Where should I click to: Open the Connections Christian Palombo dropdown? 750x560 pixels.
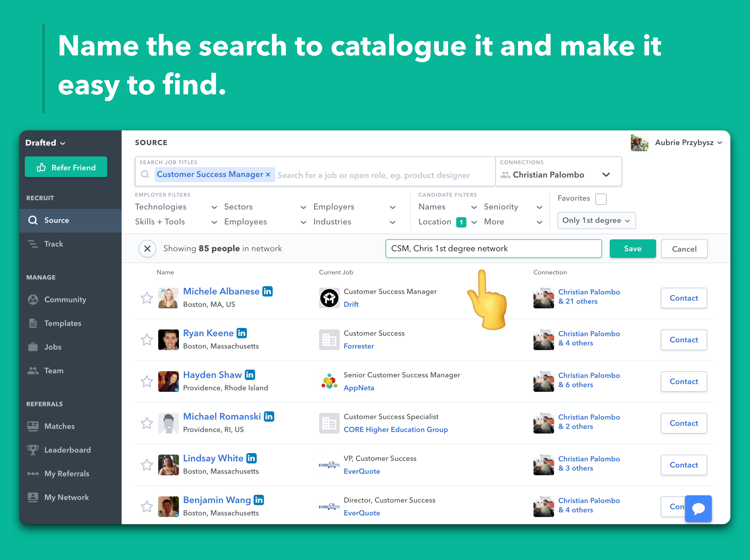[558, 171]
